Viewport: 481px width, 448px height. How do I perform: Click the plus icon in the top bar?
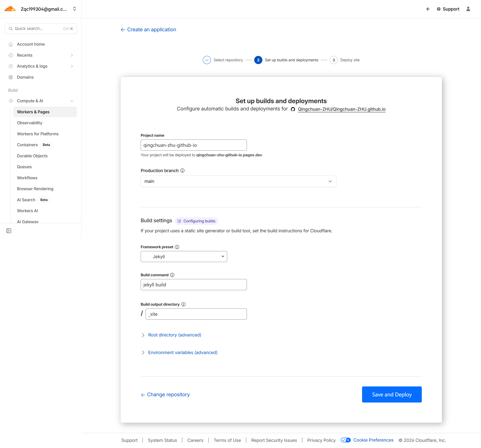coord(428,9)
